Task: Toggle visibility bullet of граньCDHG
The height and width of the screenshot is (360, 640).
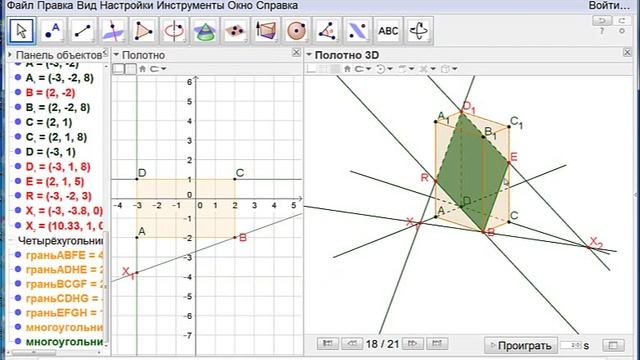Action: pos(18,298)
